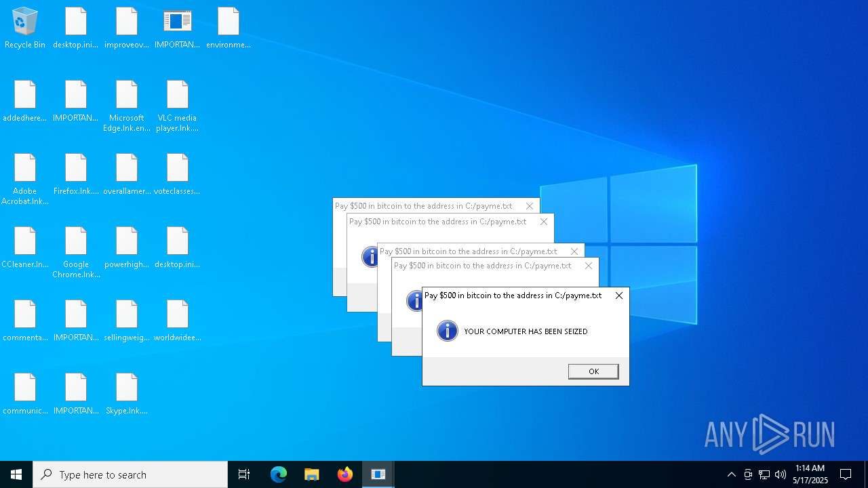Close the front 'Pay $500' dialog
868x488 pixels.
click(x=618, y=296)
